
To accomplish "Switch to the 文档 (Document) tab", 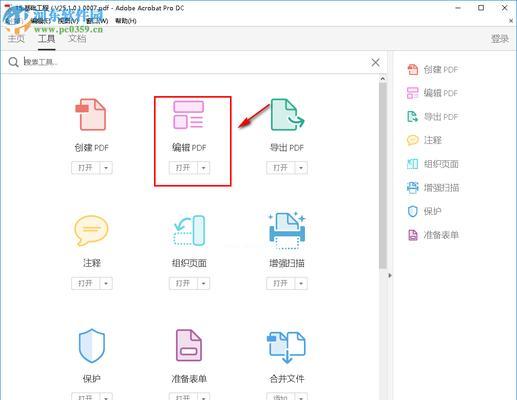I will [x=77, y=39].
